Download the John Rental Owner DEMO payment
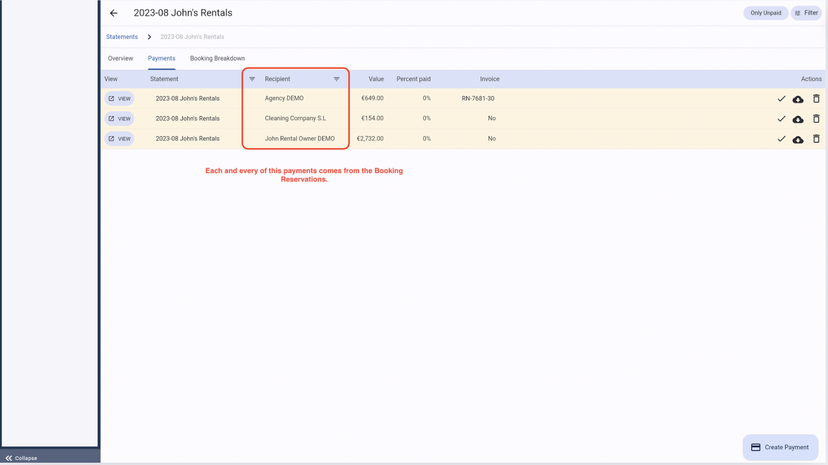The width and height of the screenshot is (828, 465). pyautogui.click(x=798, y=139)
